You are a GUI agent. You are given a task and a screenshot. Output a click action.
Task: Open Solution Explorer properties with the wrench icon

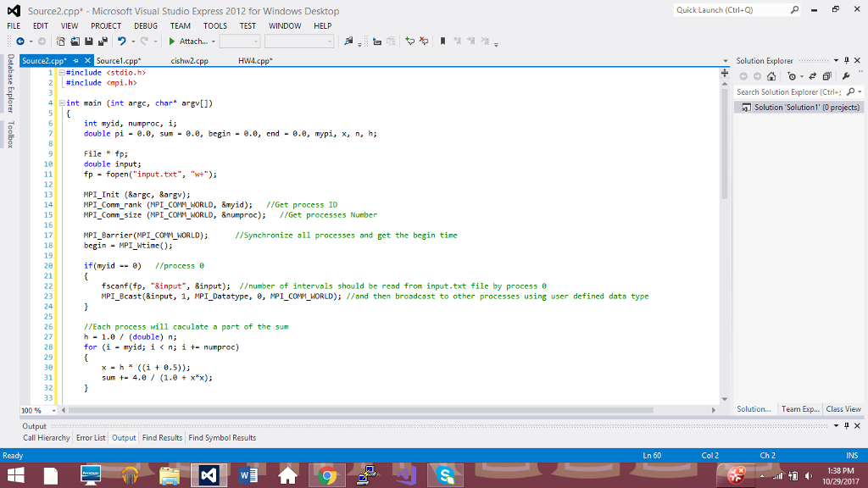click(x=846, y=76)
